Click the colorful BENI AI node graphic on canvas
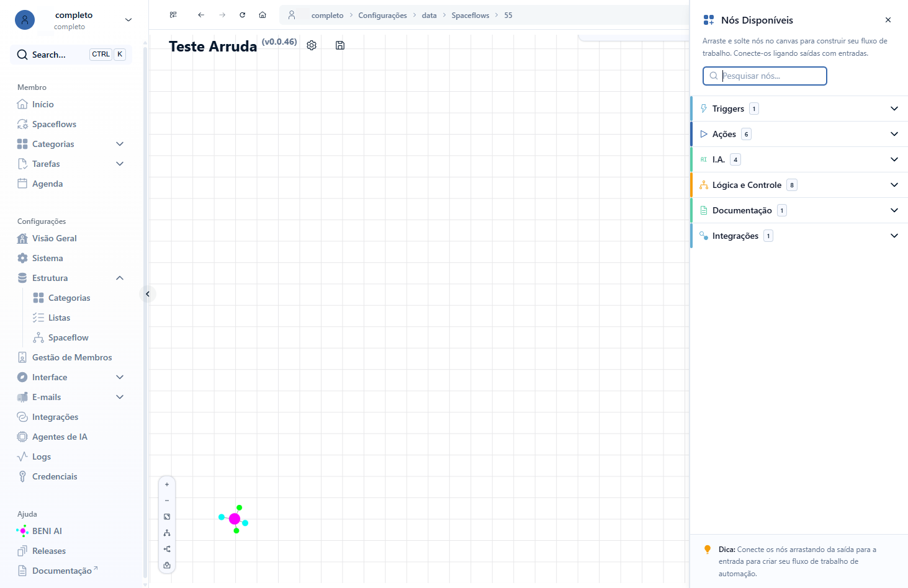Image resolution: width=908 pixels, height=588 pixels. tap(234, 519)
